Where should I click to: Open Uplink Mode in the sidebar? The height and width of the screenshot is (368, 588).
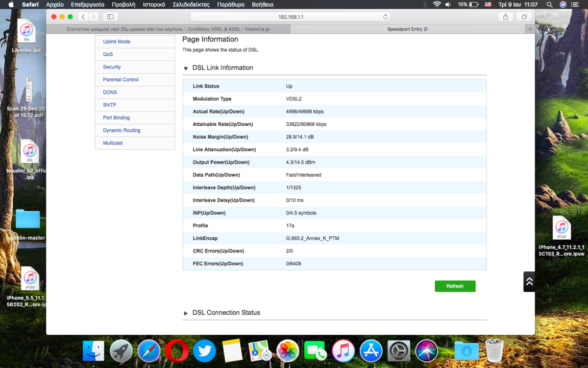(116, 42)
